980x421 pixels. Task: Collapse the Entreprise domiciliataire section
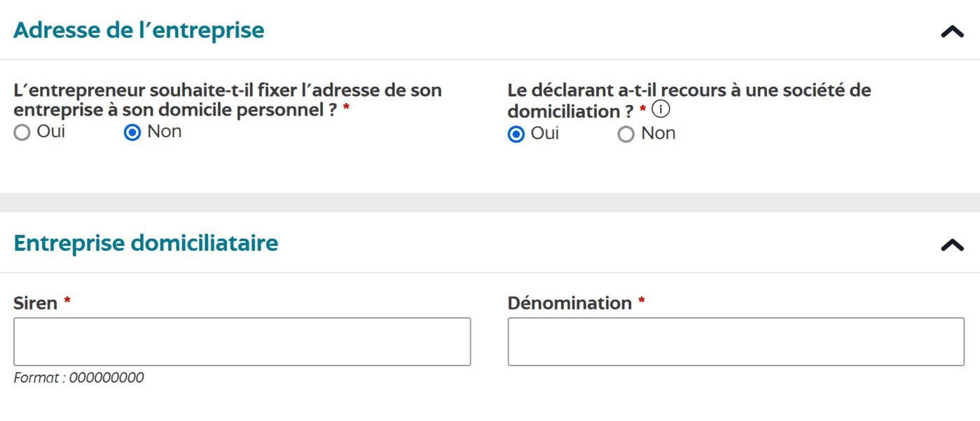(x=951, y=243)
